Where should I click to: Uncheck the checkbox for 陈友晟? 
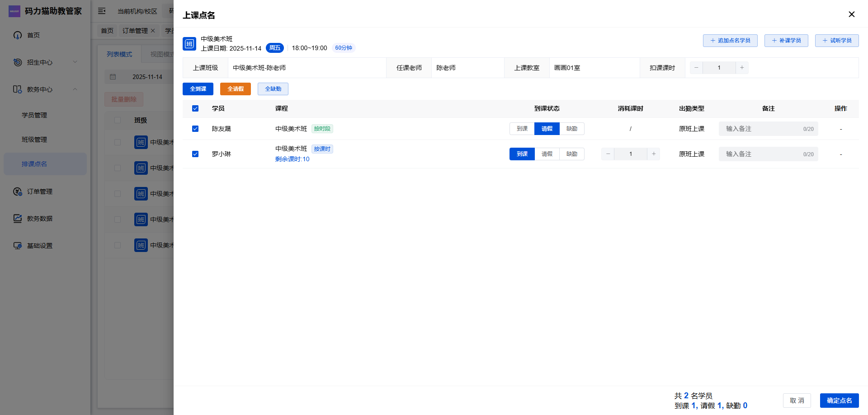point(195,129)
